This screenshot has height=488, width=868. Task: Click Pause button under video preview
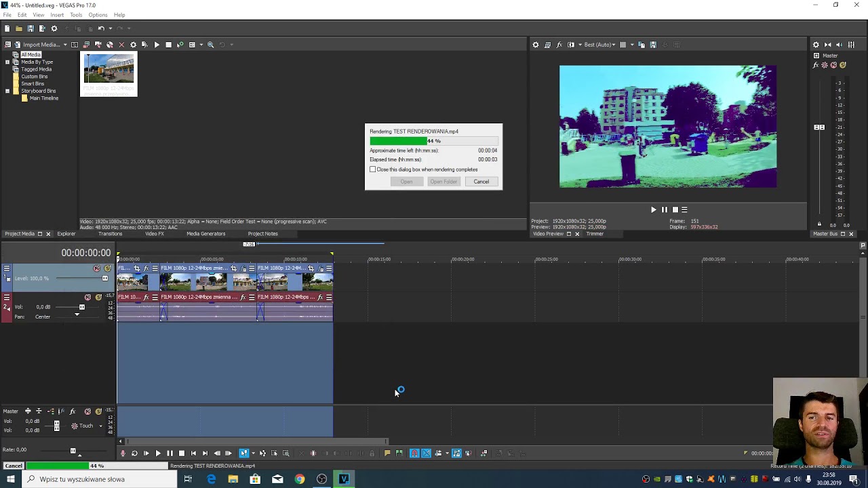(x=665, y=210)
